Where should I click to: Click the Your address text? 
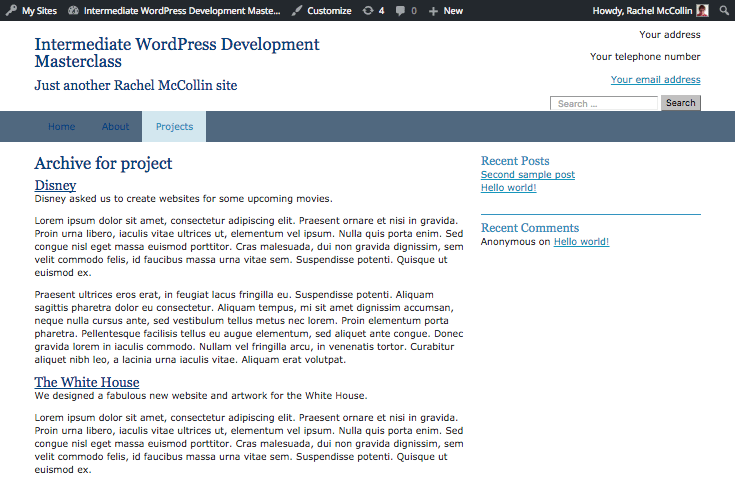click(669, 35)
